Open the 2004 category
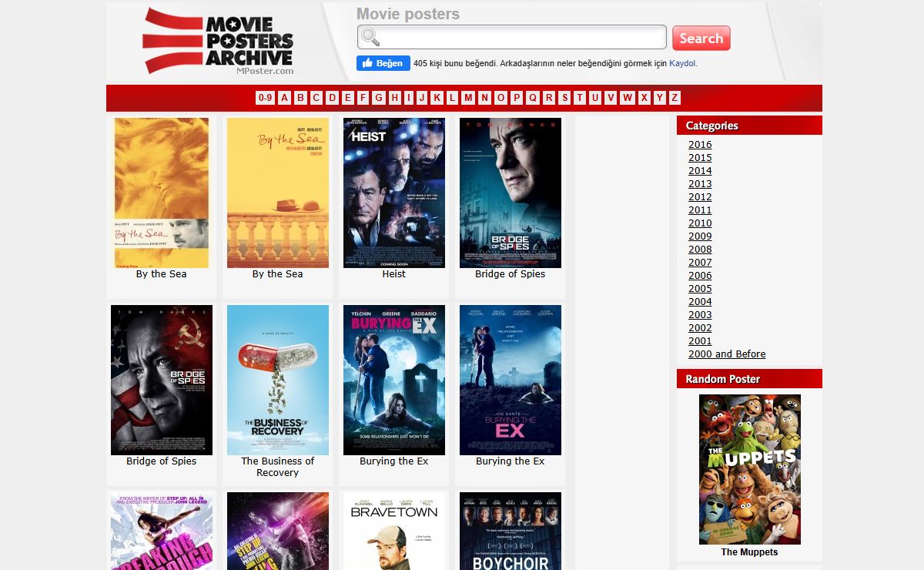Viewport: 924px width, 570px height. click(x=700, y=302)
